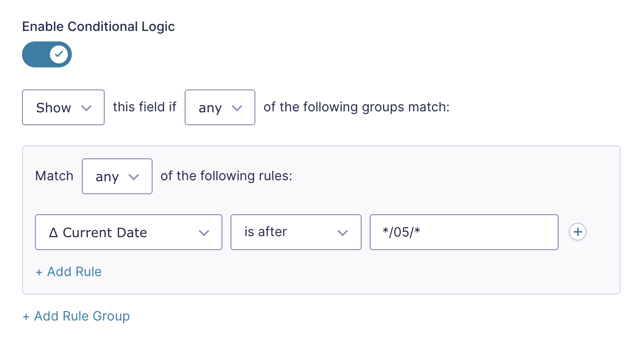Click the chevron in the groups 'any' selector
Image resolution: width=644 pixels, height=344 pixels.
pos(236,108)
